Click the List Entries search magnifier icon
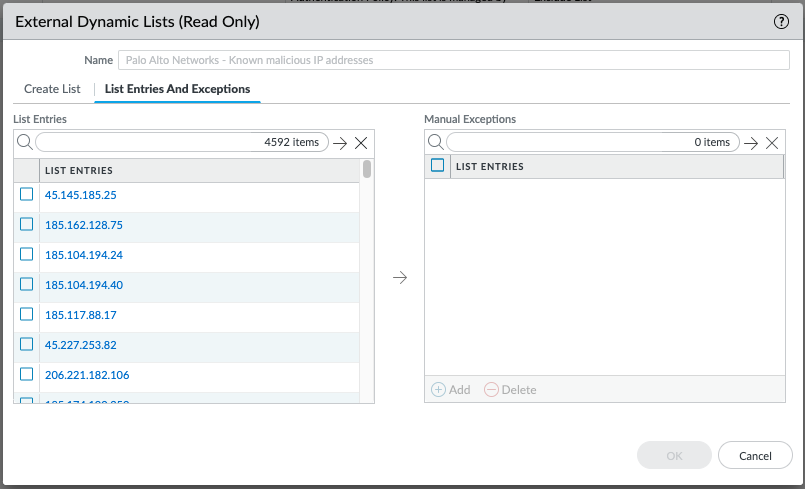The width and height of the screenshot is (805, 489). 24,142
